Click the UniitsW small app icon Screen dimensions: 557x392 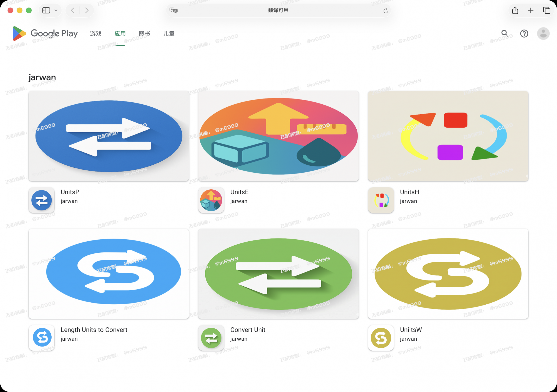[381, 338]
